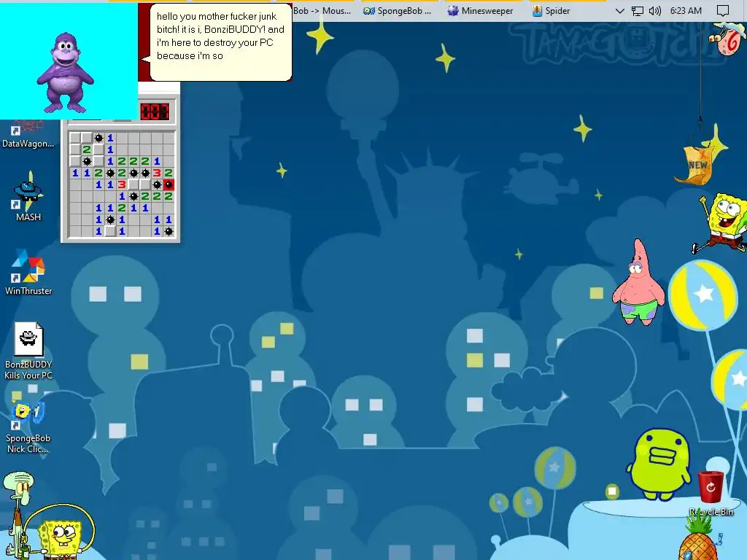Open the volume control in system tray

click(x=654, y=10)
